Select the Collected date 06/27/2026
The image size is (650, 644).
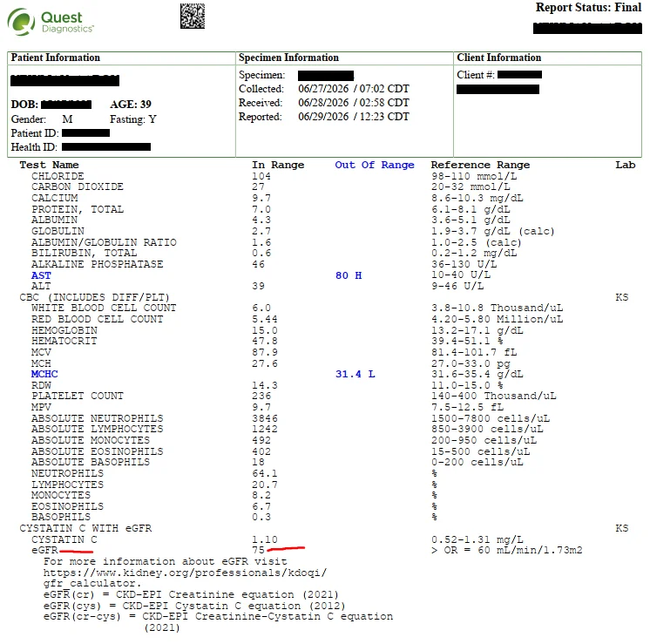pos(323,89)
